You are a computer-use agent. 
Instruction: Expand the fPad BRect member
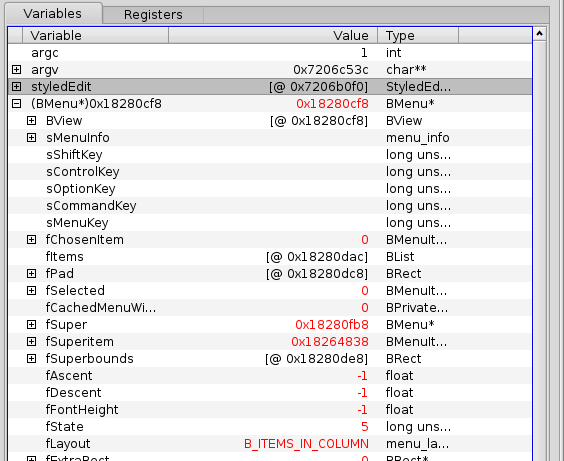[x=32, y=273]
